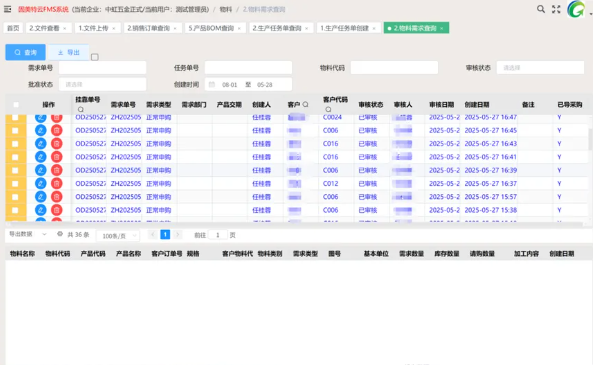593x365 pixels.
Task: Tick the select-all checkbox in table header
Action: pyautogui.click(x=16, y=105)
